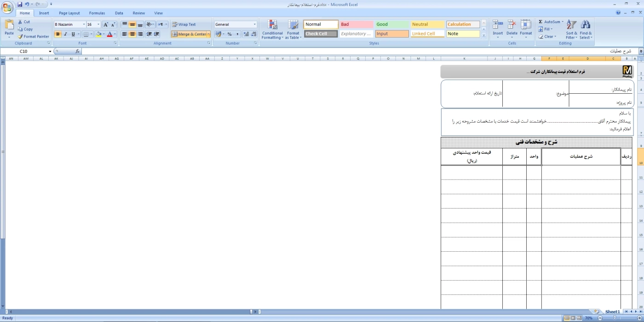644x322 pixels.
Task: Open the font size dropdown
Action: coord(98,24)
